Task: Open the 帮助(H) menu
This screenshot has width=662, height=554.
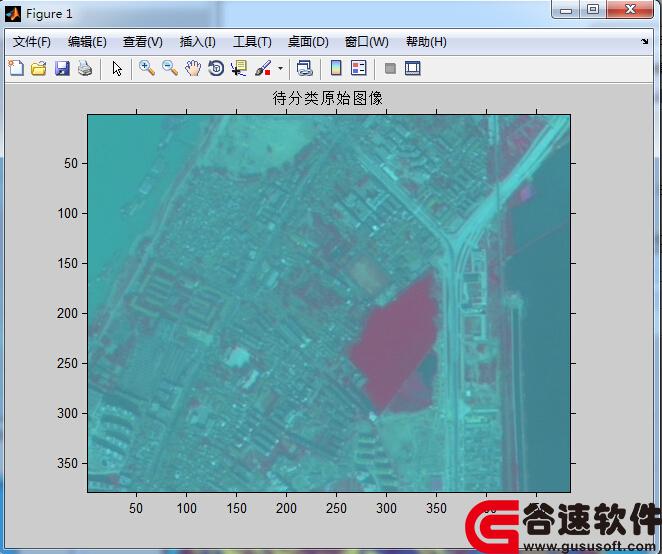Action: (426, 42)
